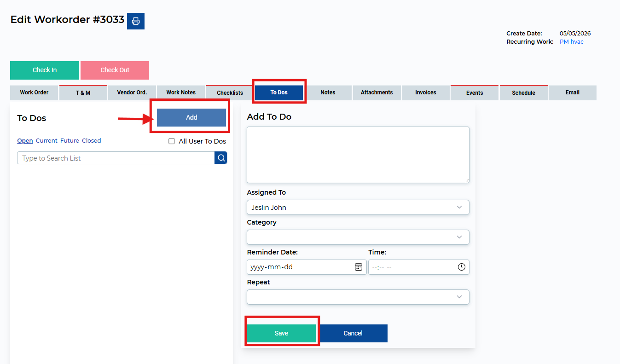Click the green Check In button
620x364 pixels.
[45, 70]
